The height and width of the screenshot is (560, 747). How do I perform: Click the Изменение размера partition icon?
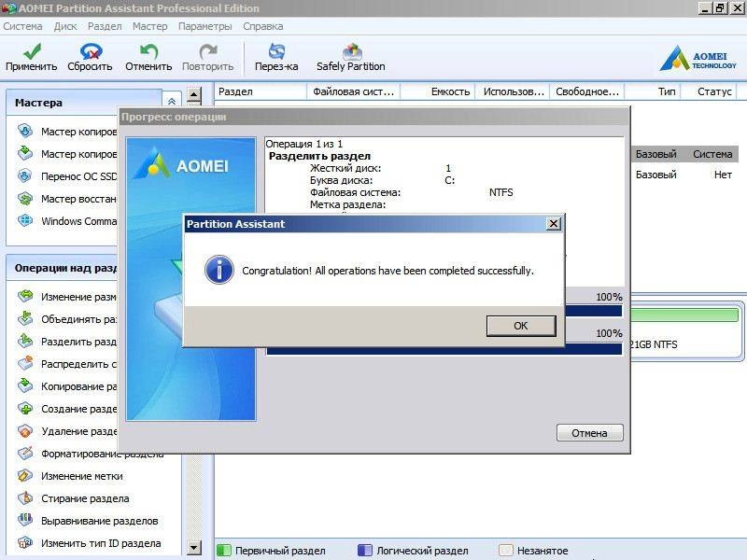25,296
